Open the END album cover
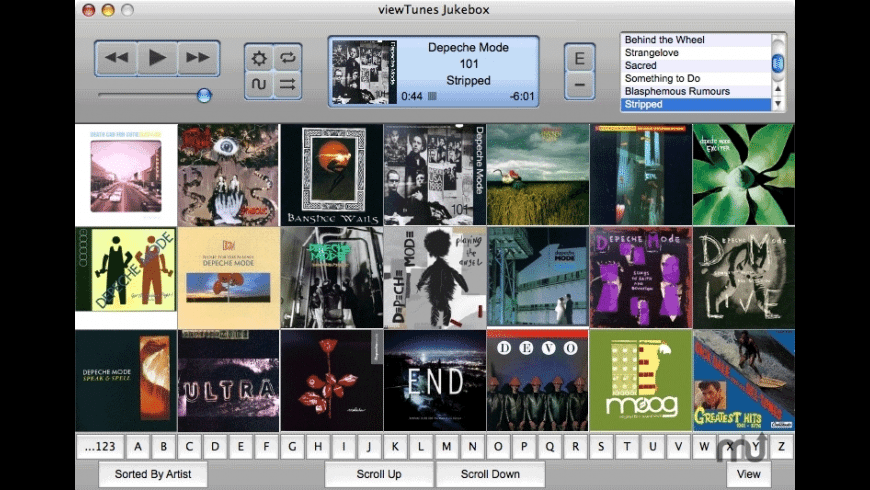The image size is (870, 490). 435,381
